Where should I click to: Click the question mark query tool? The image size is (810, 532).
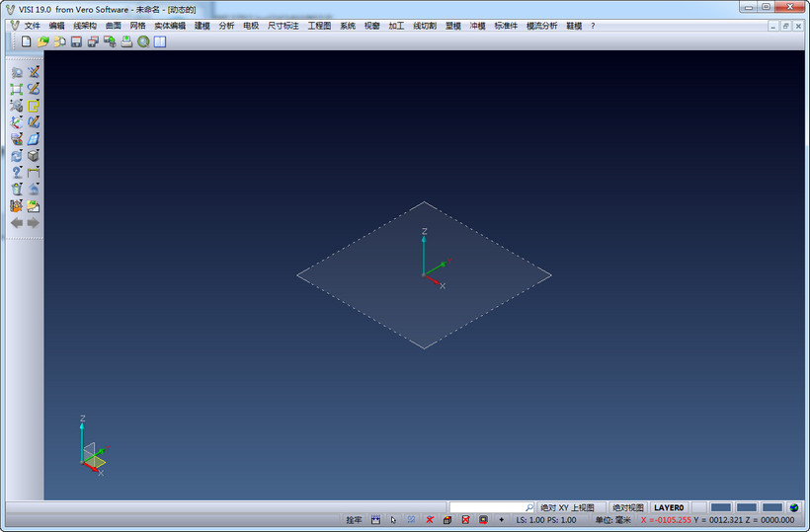pyautogui.click(x=17, y=172)
